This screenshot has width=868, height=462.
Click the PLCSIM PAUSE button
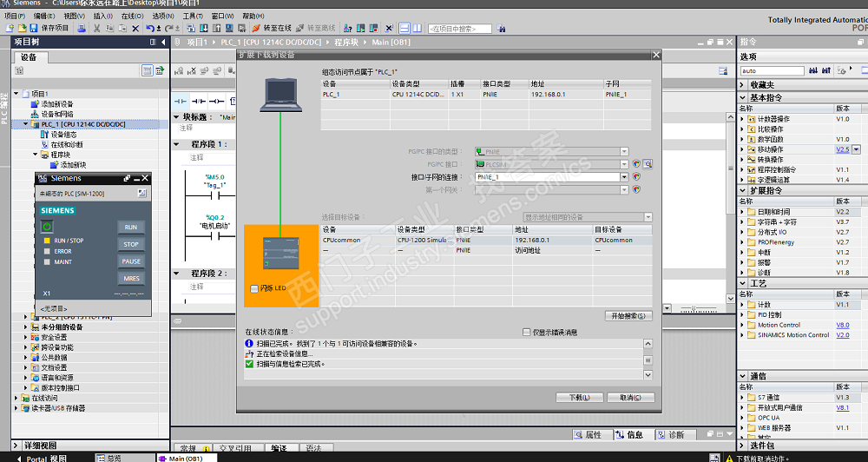131,261
